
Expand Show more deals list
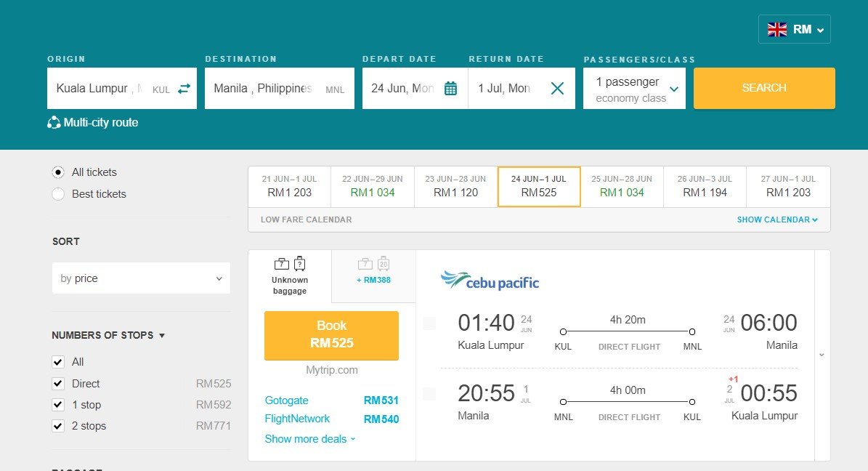coord(310,439)
